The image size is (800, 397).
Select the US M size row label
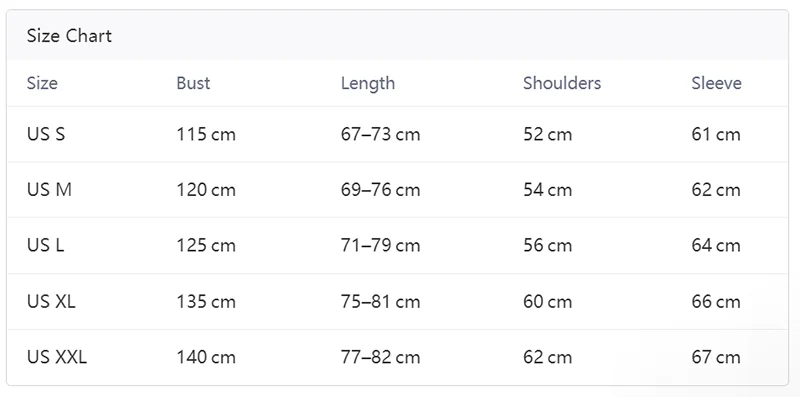(x=49, y=190)
